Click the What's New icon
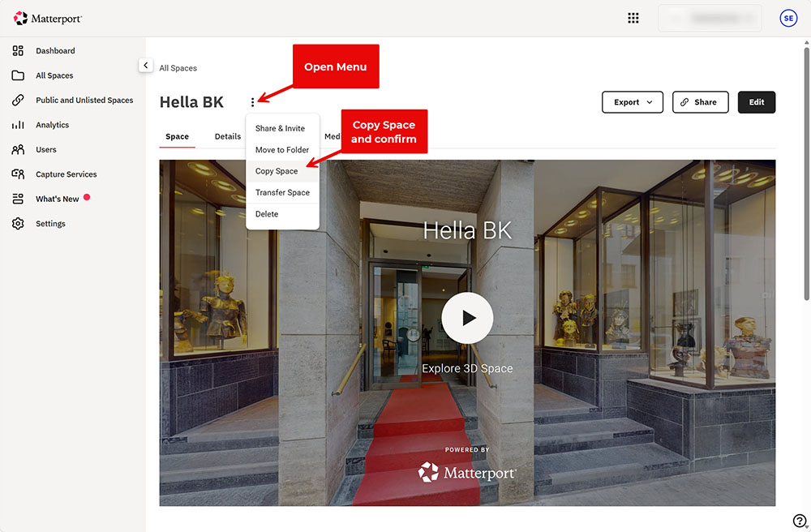Screen dimensions: 811x532 click(18, 199)
